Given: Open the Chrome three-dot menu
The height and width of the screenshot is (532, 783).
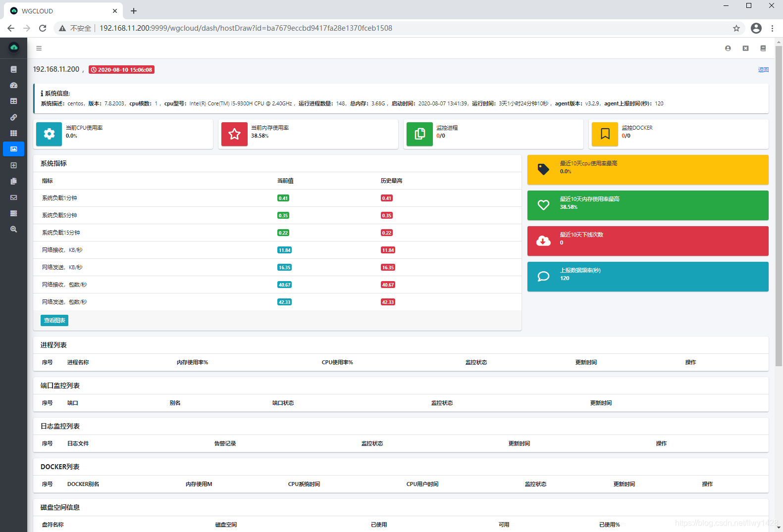Looking at the screenshot, I should coord(772,28).
